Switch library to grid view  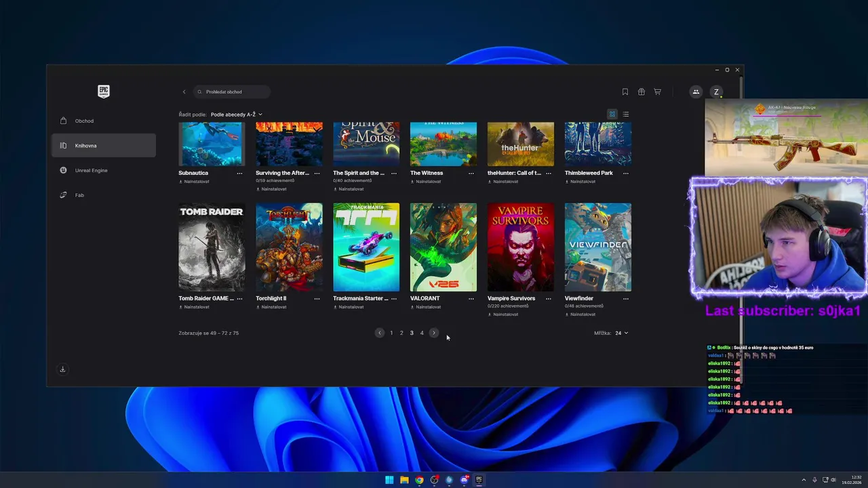tap(612, 115)
